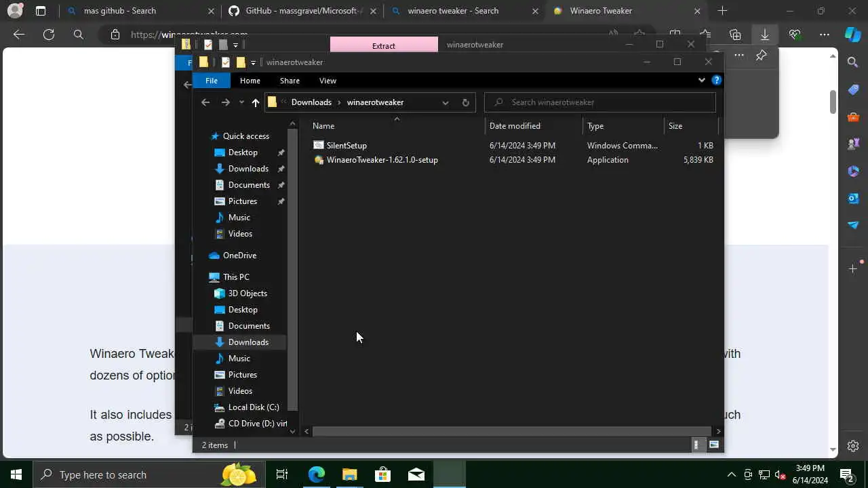Select Quick access in navigation pane
The width and height of the screenshot is (868, 488).
pos(245,136)
